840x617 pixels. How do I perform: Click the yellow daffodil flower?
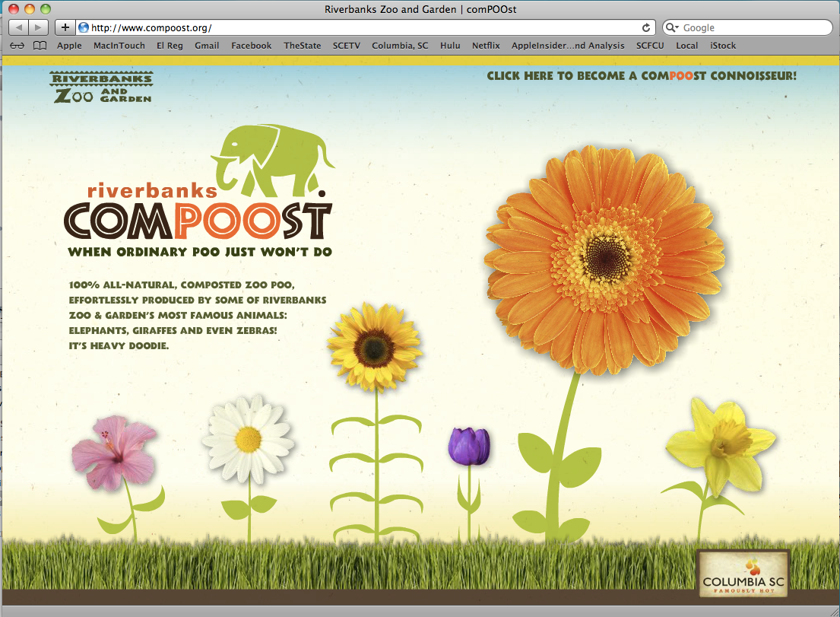click(x=721, y=446)
